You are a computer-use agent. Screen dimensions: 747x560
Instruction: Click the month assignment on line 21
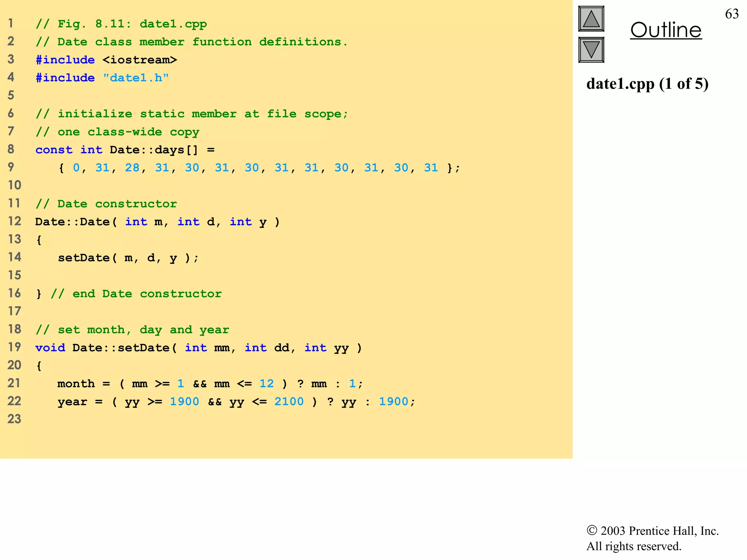(210, 384)
